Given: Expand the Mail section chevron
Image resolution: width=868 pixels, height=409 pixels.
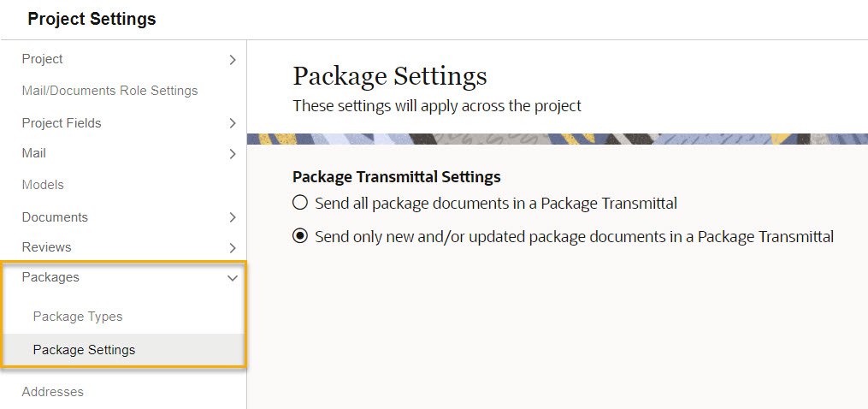Looking at the screenshot, I should [233, 154].
